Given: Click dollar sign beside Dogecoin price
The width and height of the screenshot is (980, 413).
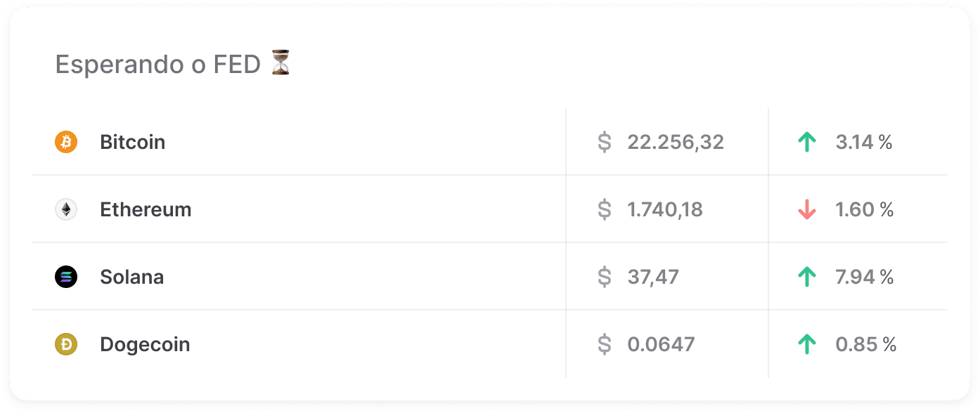Looking at the screenshot, I should point(604,345).
